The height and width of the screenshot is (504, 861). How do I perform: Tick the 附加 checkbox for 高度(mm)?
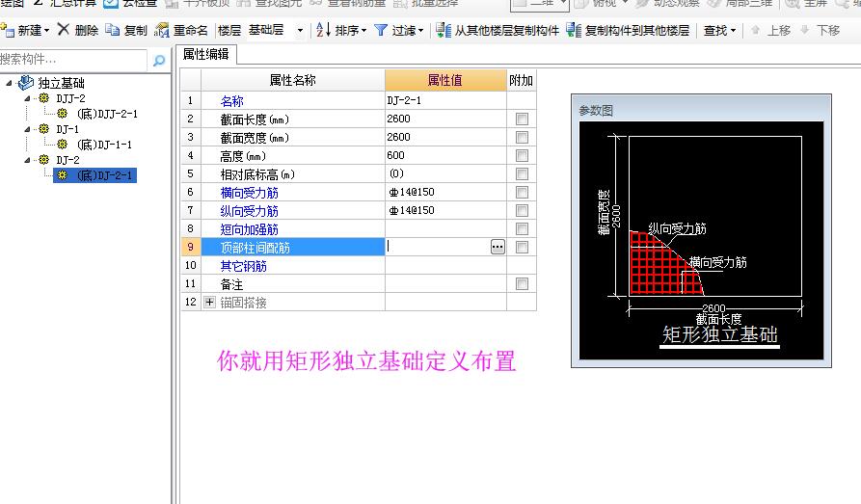click(x=522, y=155)
